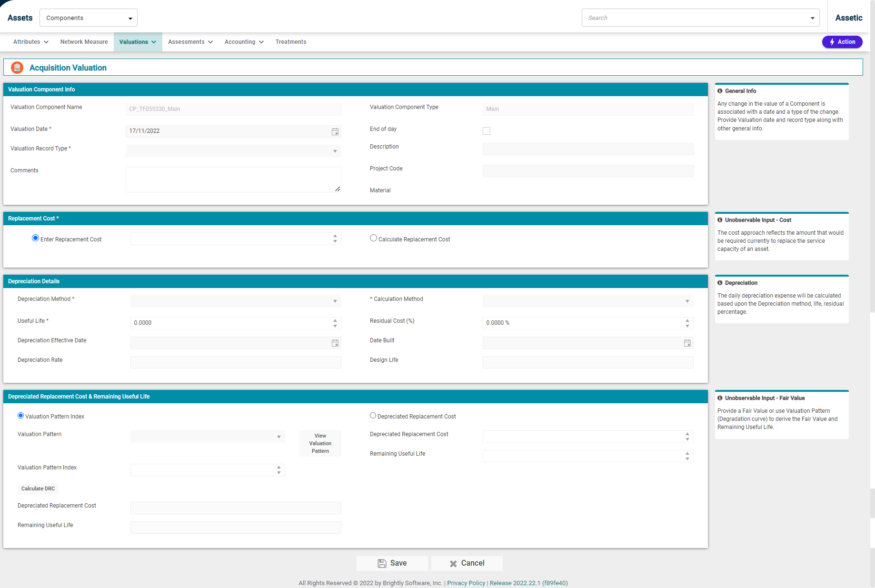The width and height of the screenshot is (875, 588).
Task: Choose the Depreciated Replacement Cost radio button
Action: pos(373,416)
